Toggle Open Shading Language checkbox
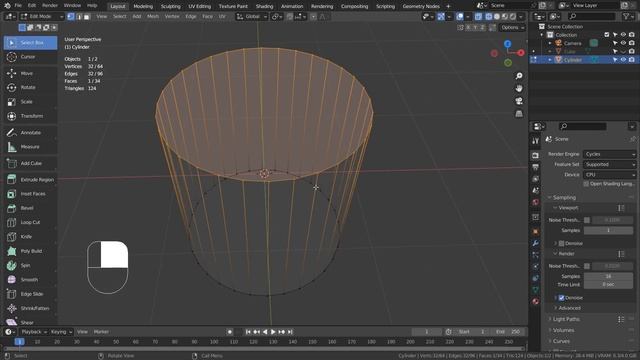This screenshot has width=640, height=360. (586, 184)
